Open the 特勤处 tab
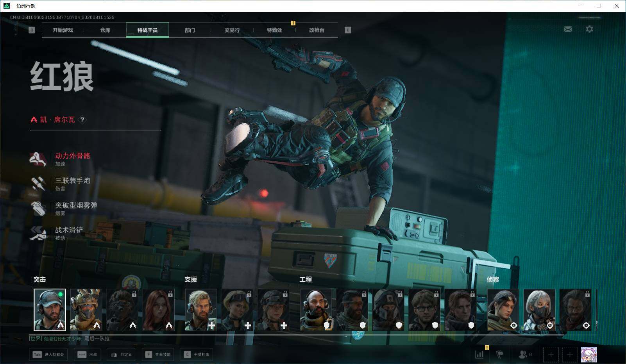 coord(274,30)
